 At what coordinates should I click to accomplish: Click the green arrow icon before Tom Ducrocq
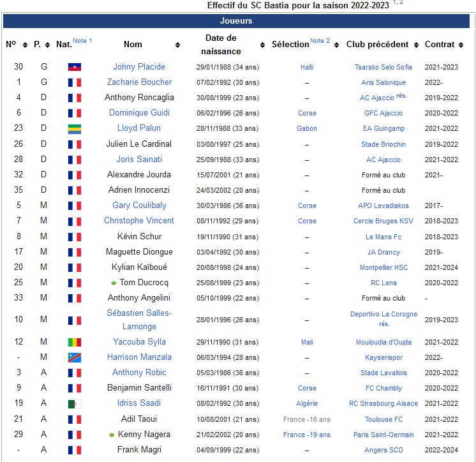click(114, 283)
